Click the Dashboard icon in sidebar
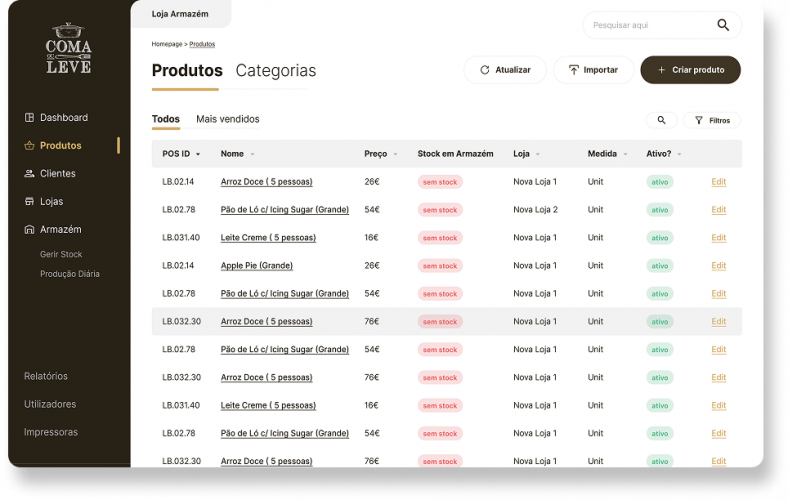Viewport: 788px width, 500px height. (30, 118)
